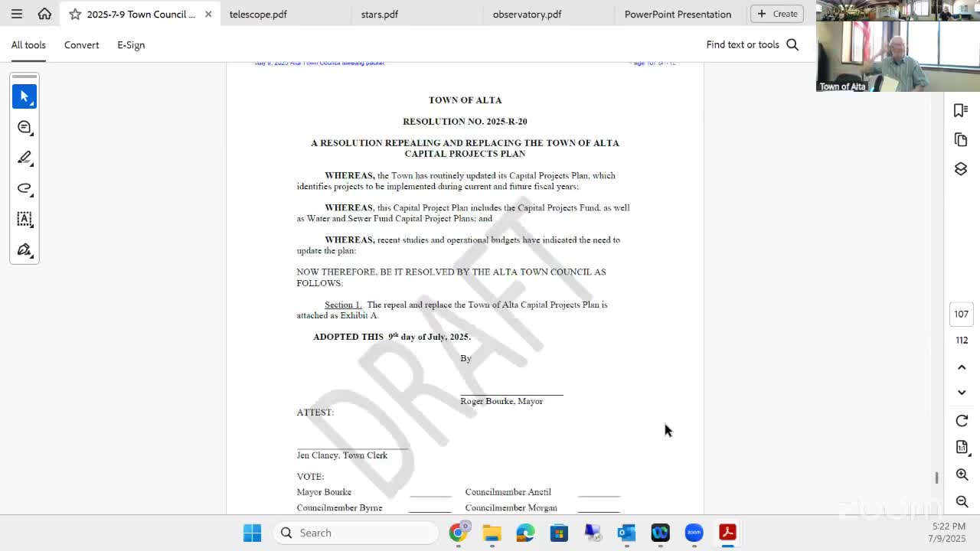
Task: Click the page number field showing 107
Action: coord(962,314)
